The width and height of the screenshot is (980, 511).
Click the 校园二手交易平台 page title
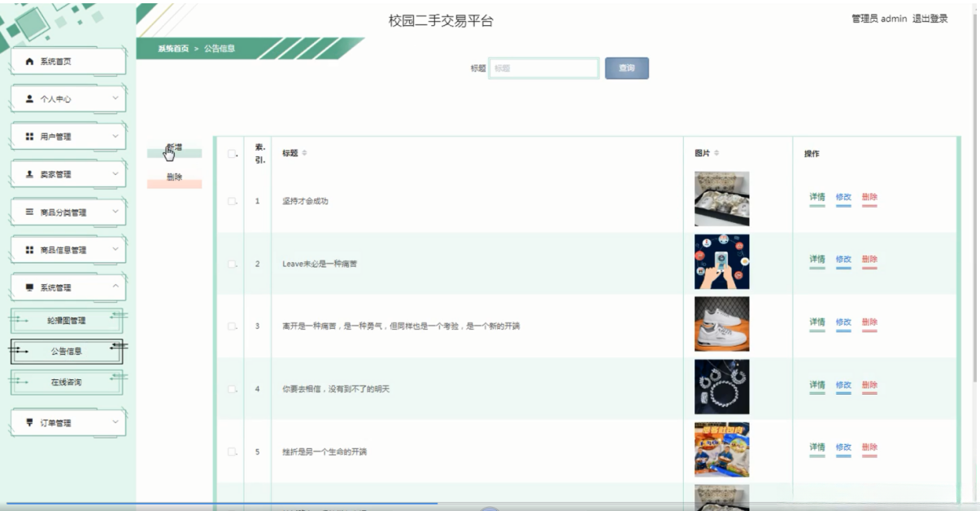pos(442,21)
